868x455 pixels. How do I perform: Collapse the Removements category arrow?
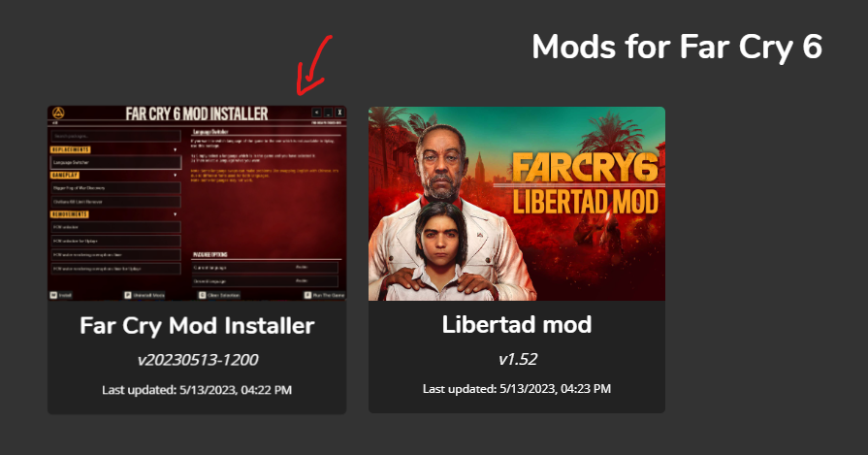click(x=176, y=214)
